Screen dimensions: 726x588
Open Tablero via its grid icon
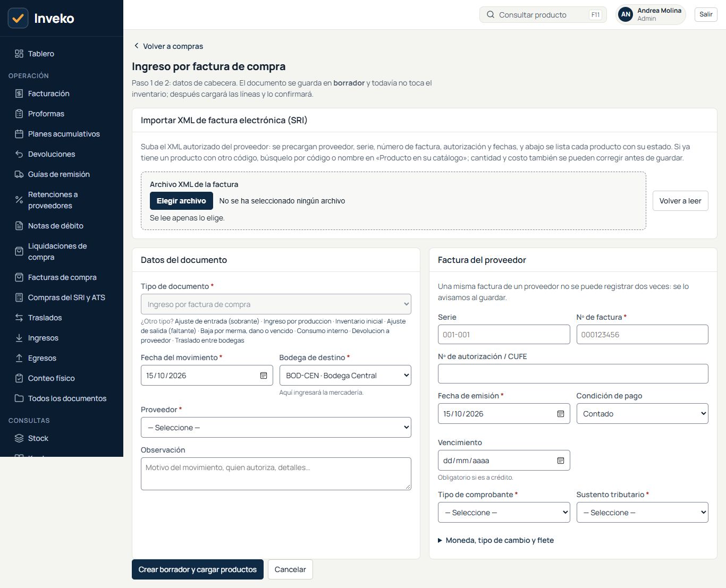pyautogui.click(x=19, y=54)
